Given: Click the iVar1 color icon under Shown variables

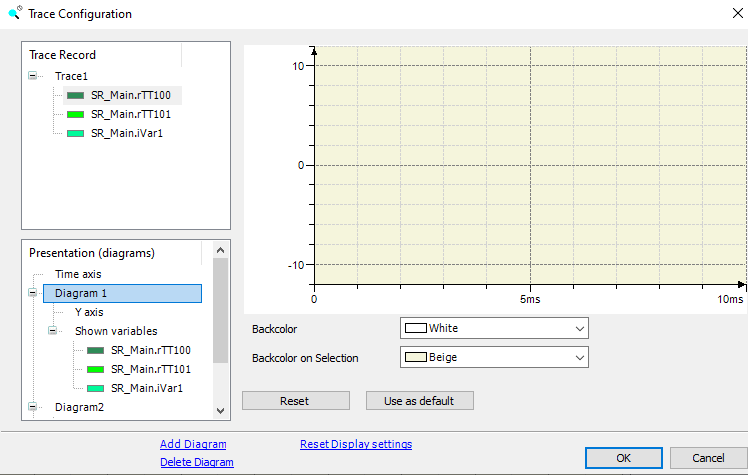Looking at the screenshot, I should pyautogui.click(x=95, y=388).
